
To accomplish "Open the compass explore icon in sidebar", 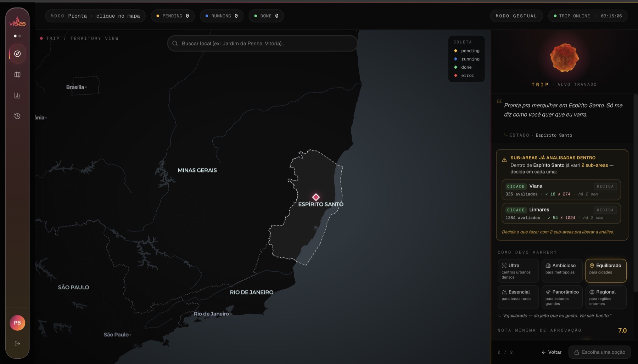I will point(17,54).
